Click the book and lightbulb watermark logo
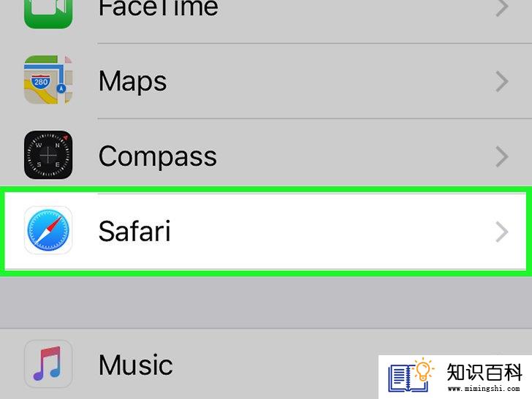 click(x=411, y=376)
